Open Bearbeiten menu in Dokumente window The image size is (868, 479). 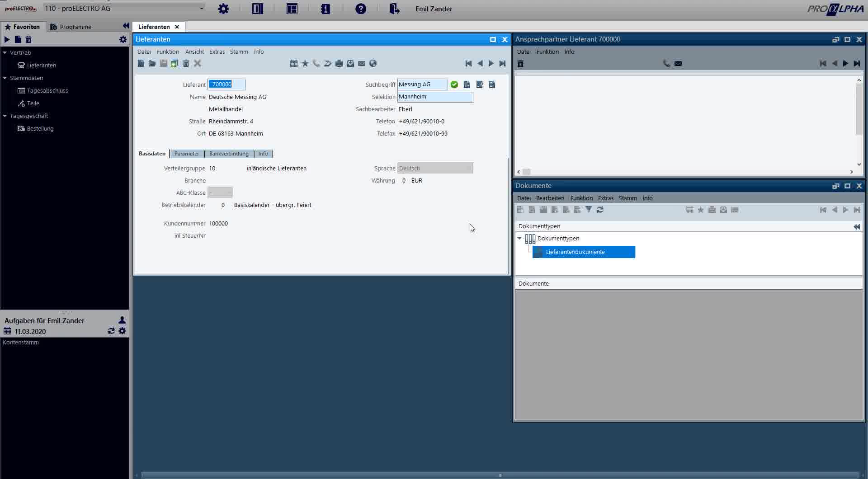click(x=550, y=198)
